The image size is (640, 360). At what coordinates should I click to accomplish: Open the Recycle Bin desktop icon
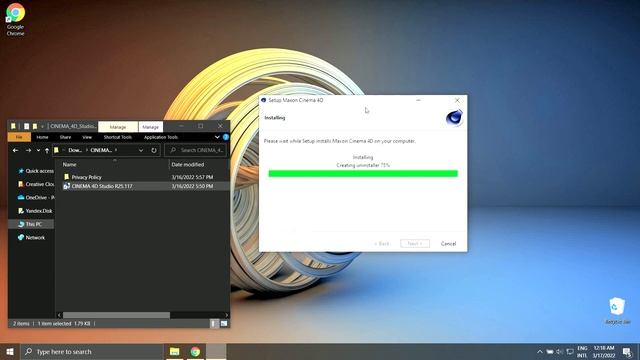coord(617,311)
